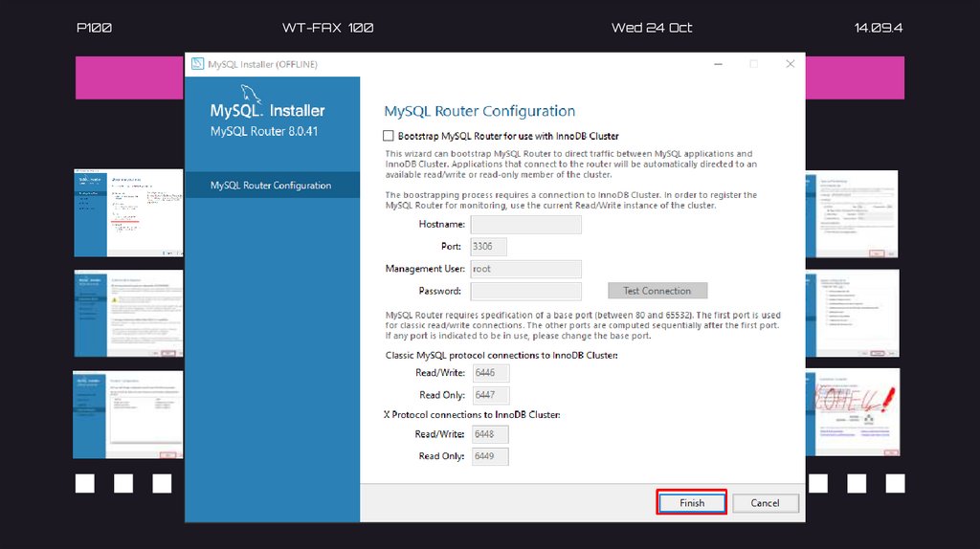
Task: Click into the Password field
Action: (525, 291)
